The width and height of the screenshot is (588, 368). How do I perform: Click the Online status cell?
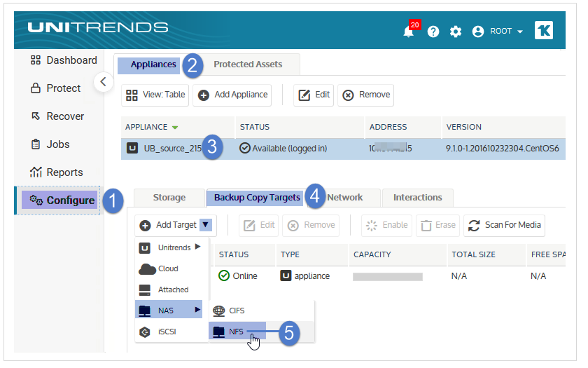tap(238, 276)
